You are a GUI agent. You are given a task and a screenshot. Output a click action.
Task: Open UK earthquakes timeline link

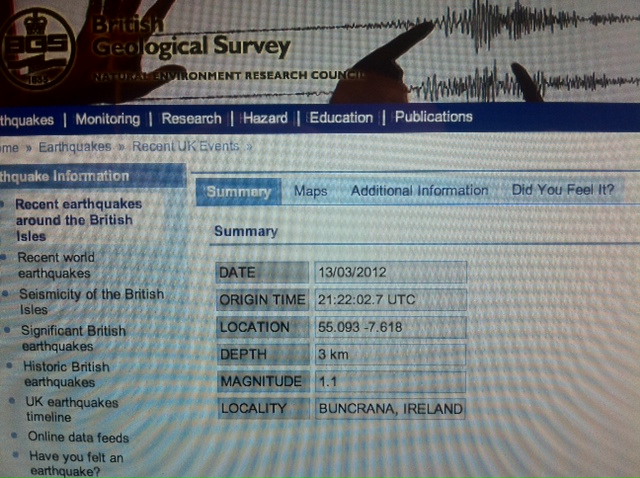click(x=72, y=409)
